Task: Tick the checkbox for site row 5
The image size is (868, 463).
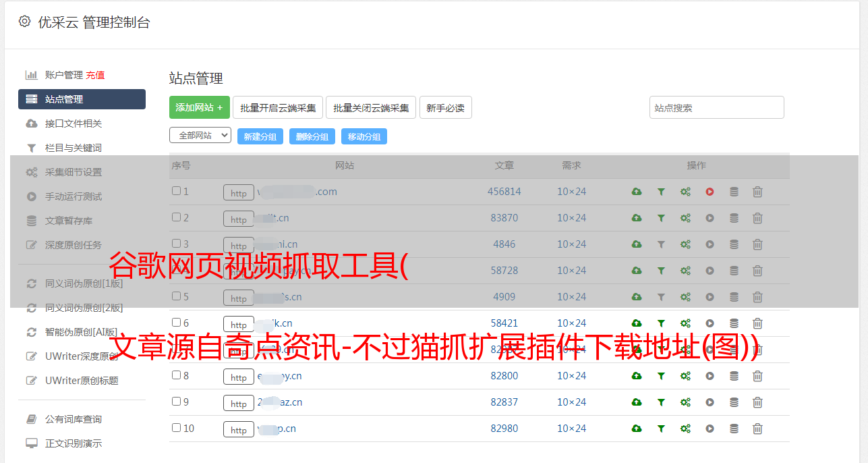Action: [x=176, y=296]
